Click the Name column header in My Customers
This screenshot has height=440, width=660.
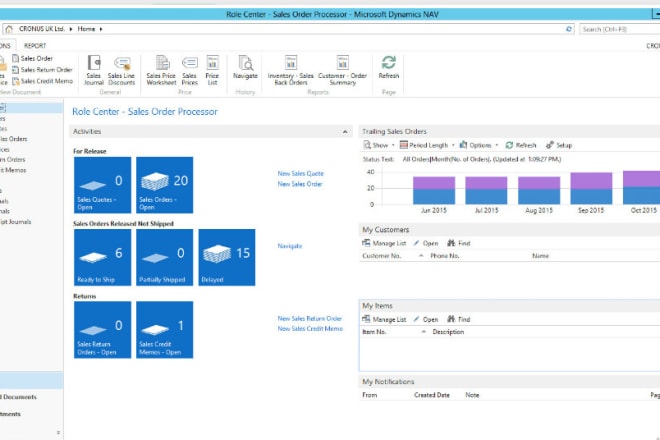tap(540, 256)
